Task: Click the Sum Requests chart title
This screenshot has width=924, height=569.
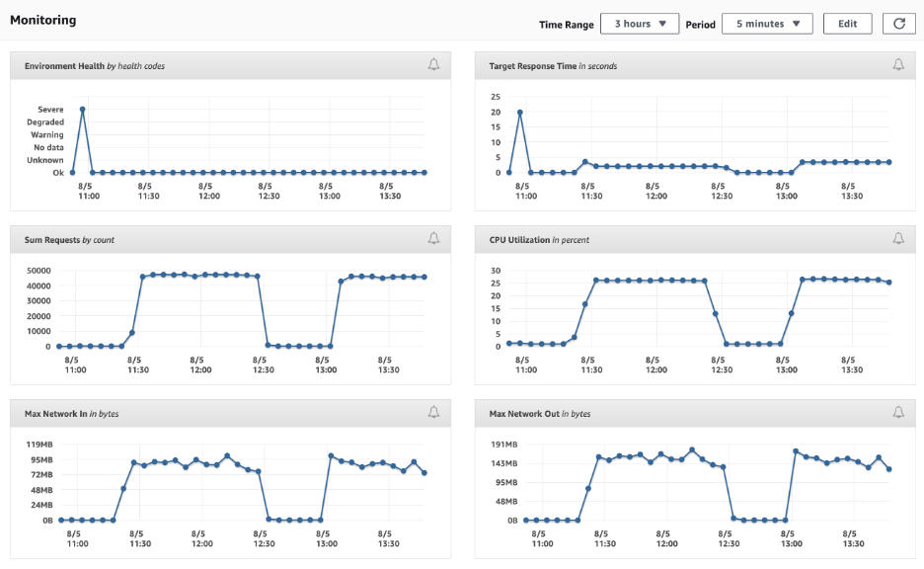Action: [69, 240]
